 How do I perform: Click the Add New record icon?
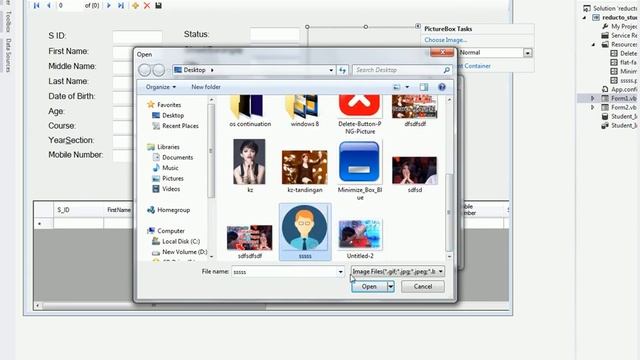coord(135,5)
